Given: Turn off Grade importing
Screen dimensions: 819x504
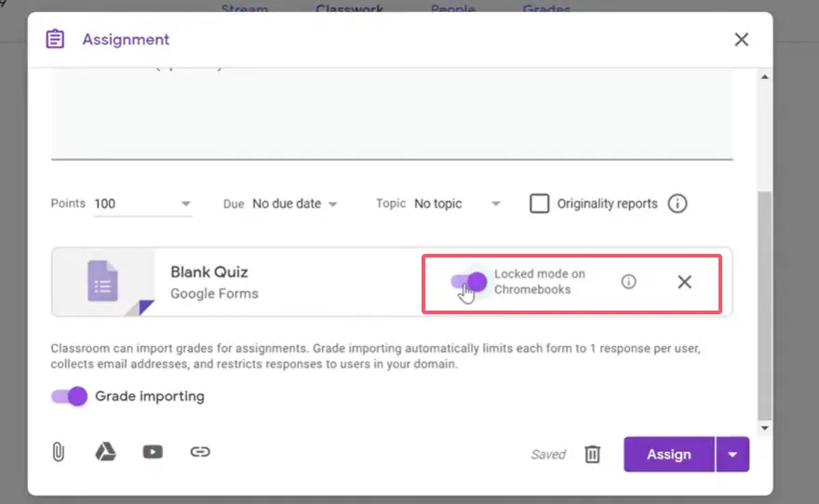Looking at the screenshot, I should (70, 396).
